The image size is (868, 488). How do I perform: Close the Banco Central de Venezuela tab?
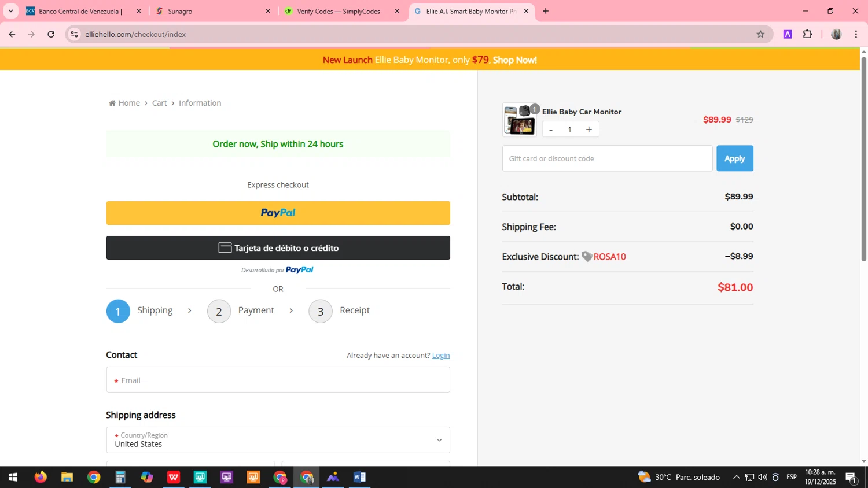coord(139,11)
